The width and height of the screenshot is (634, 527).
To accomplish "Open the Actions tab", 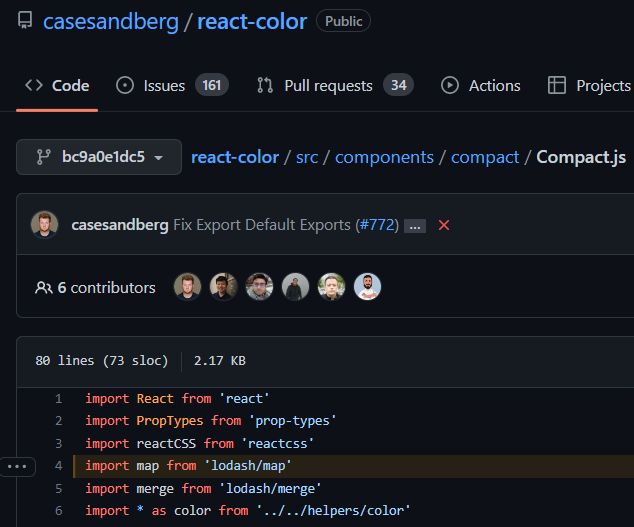I will (x=481, y=86).
